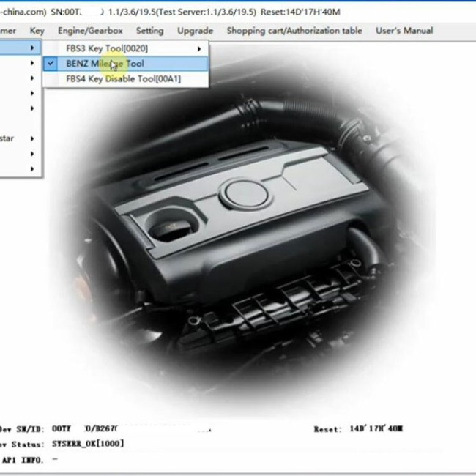Click the SYSERR_OK[1000] device status text
Viewport: 476px width, 476px height.
pyautogui.click(x=88, y=444)
